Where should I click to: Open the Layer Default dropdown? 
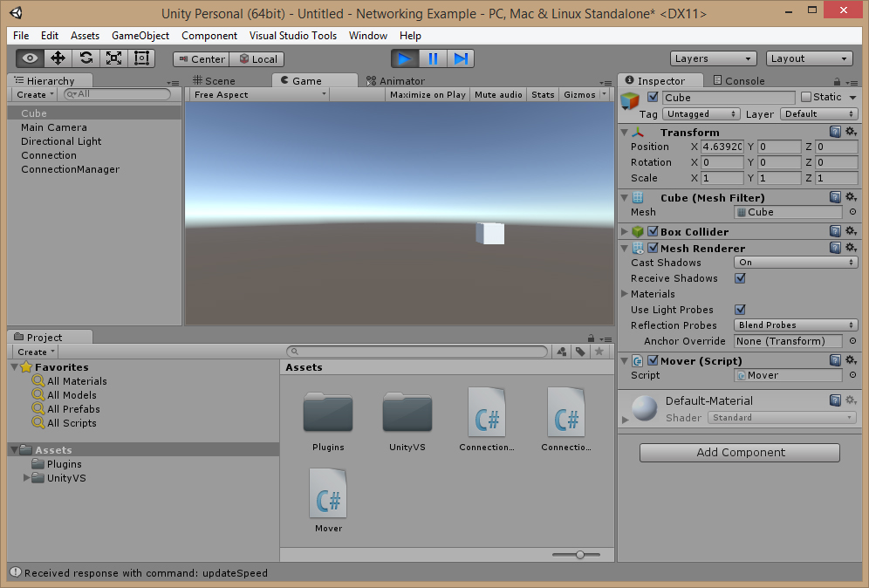point(819,113)
